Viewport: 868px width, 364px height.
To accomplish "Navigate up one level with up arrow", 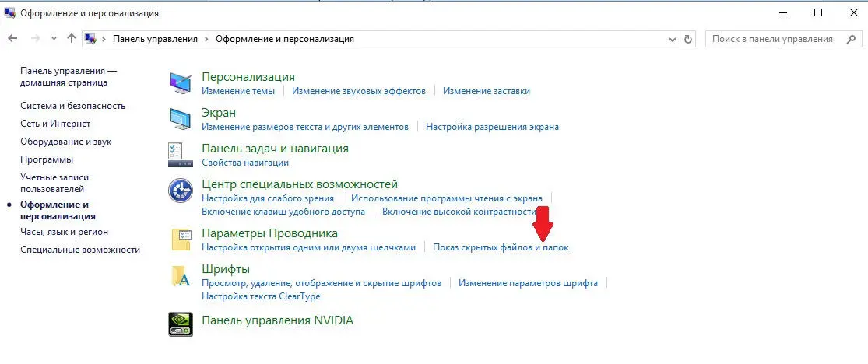I will [72, 39].
